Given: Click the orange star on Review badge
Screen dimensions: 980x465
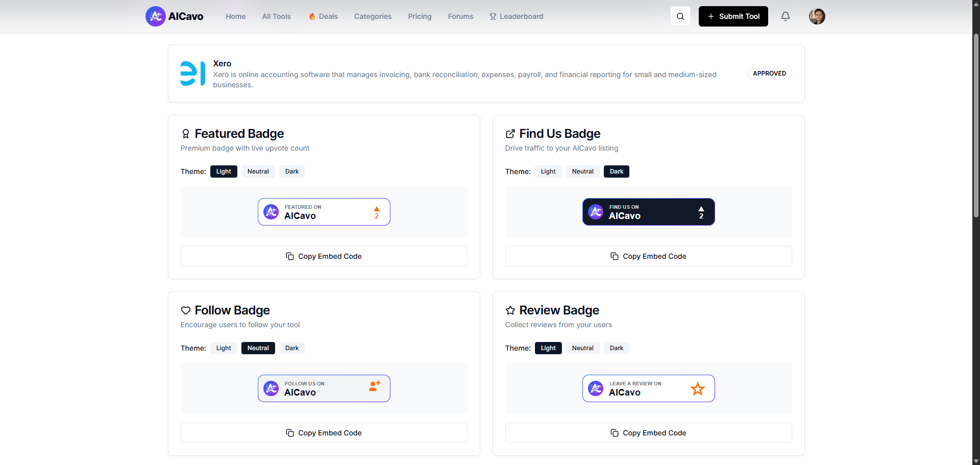Looking at the screenshot, I should 698,389.
